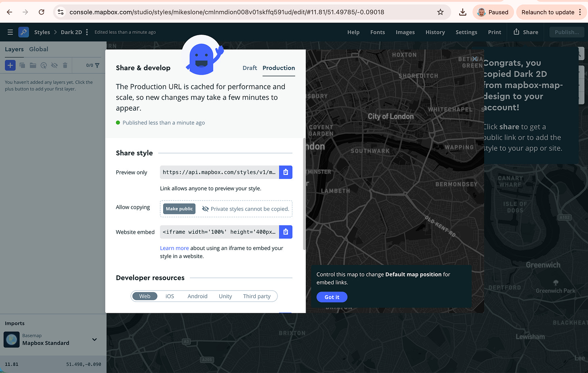Click the Greenwich Park label on map
The width and height of the screenshot is (588, 373).
pyautogui.click(x=555, y=291)
